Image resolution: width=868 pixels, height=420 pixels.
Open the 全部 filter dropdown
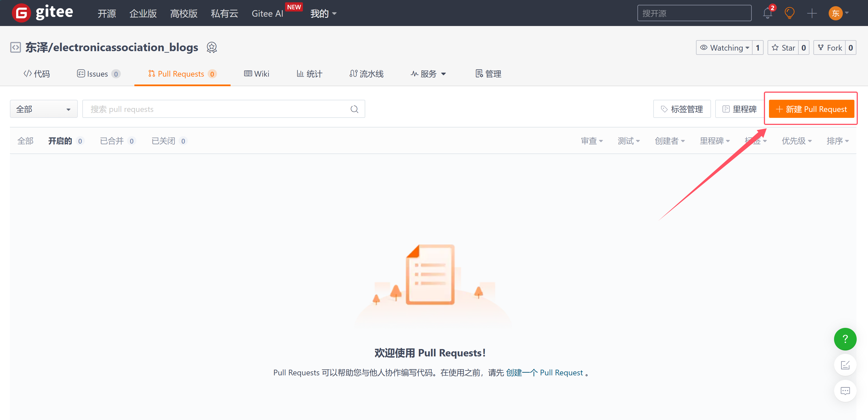coord(44,109)
